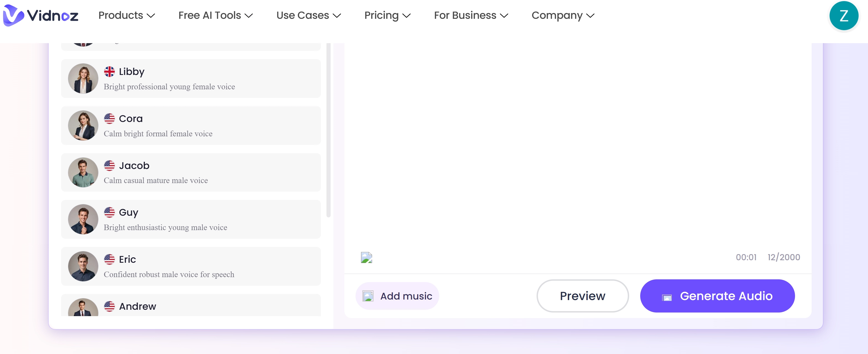Viewport: 868px width, 354px height.
Task: Click Guy's avatar photo
Action: [83, 219]
